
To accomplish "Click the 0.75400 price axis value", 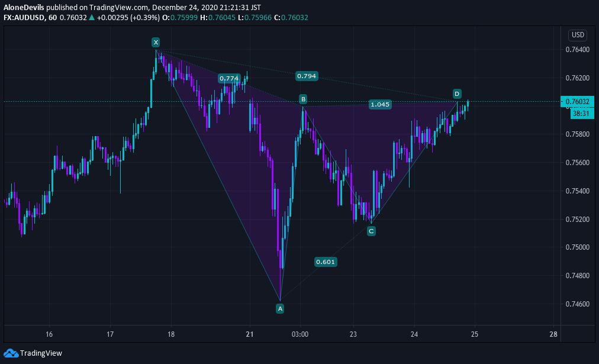I will [x=577, y=191].
